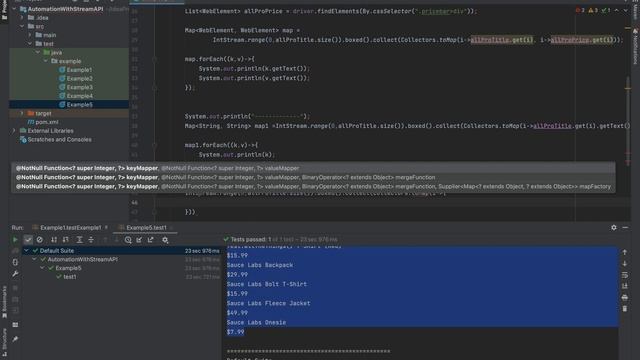Click the pom.xml Maven file icon
Screen dimensions: 640x360
coord(31,122)
